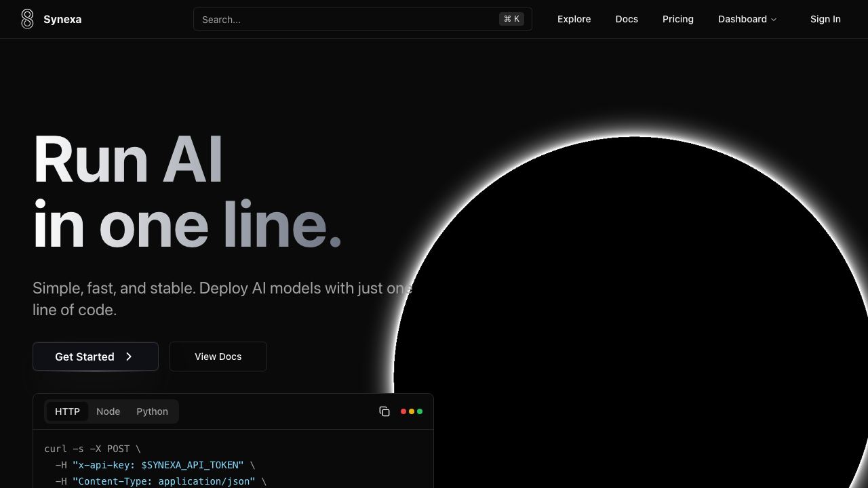The width and height of the screenshot is (868, 488).
Task: Open the Explore page
Action: (574, 19)
